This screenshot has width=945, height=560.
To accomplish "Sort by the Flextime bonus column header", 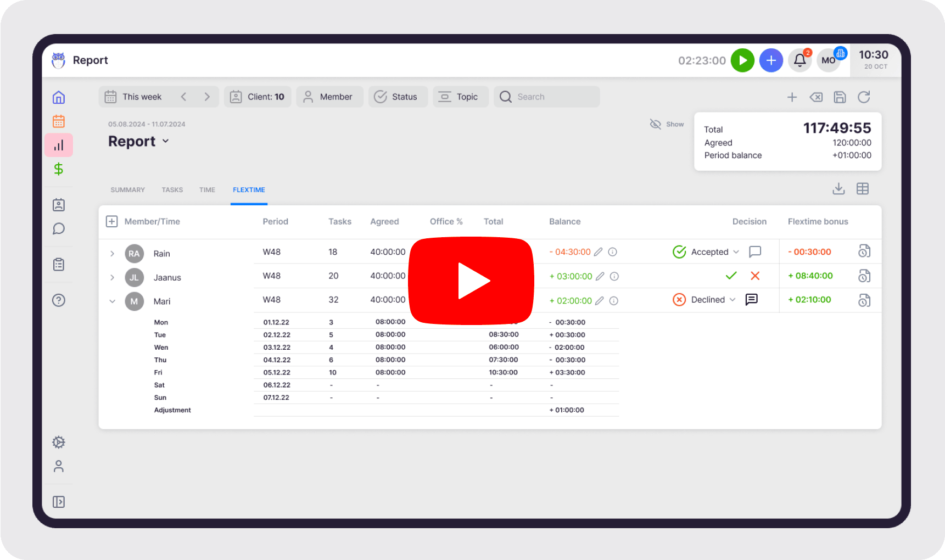I will 818,221.
